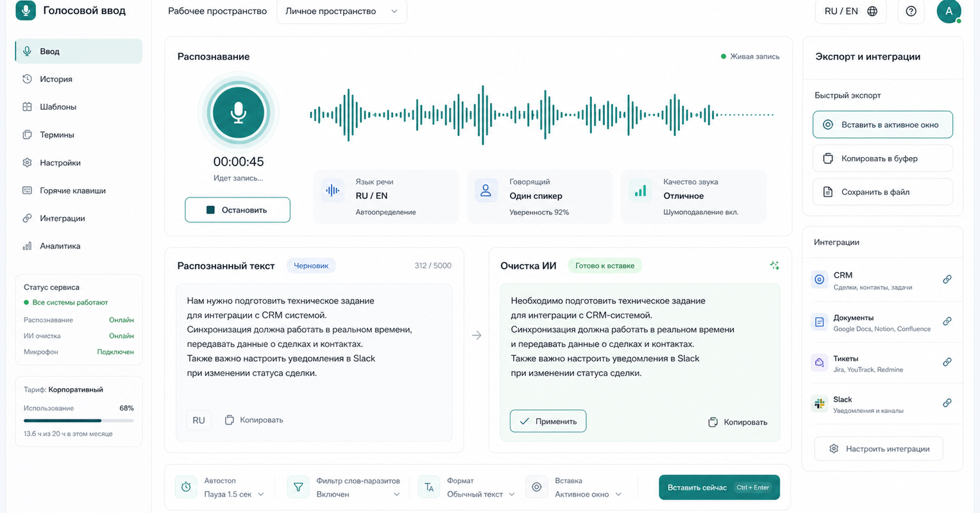980x513 pixels.
Task: Click Сохранить в файл button
Action: point(883,192)
